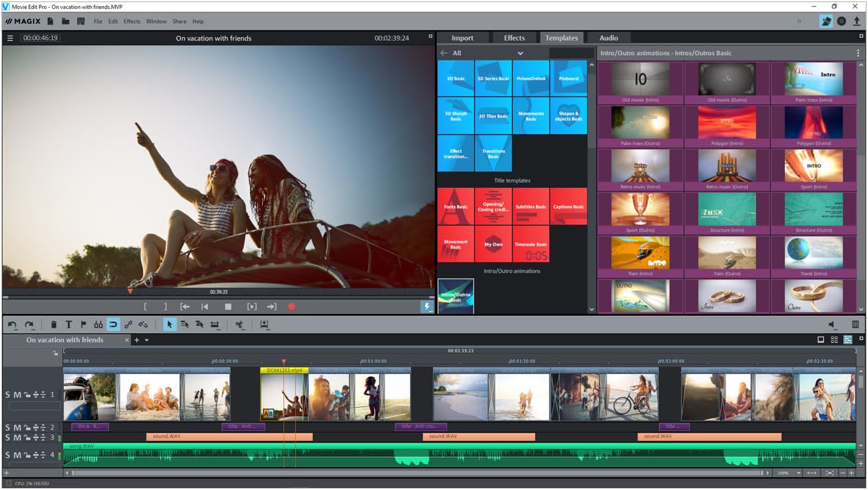Viewport: 868px width, 490px height.
Task: Set a chapter marker with flag icon
Action: 84,324
